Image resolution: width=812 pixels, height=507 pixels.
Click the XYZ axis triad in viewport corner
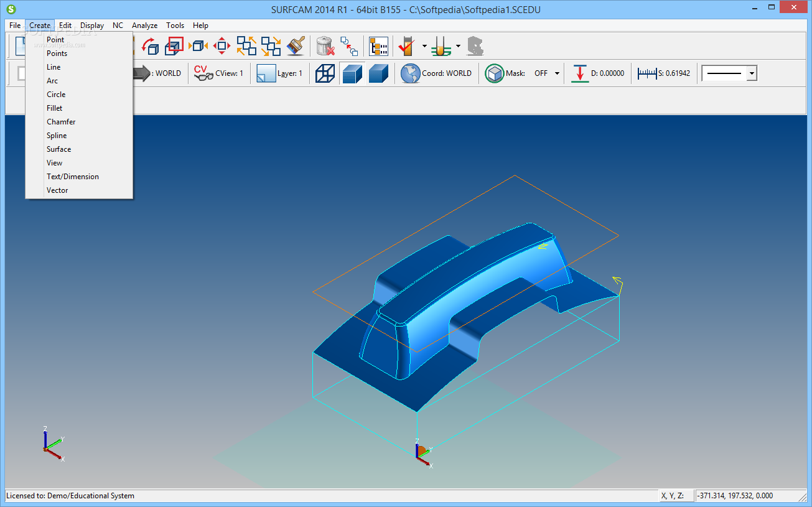tap(53, 444)
